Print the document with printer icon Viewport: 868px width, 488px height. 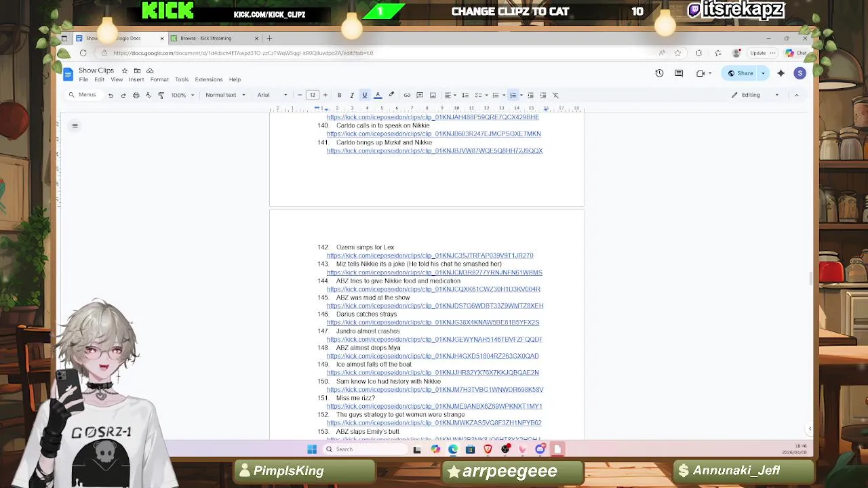pyautogui.click(x=136, y=95)
